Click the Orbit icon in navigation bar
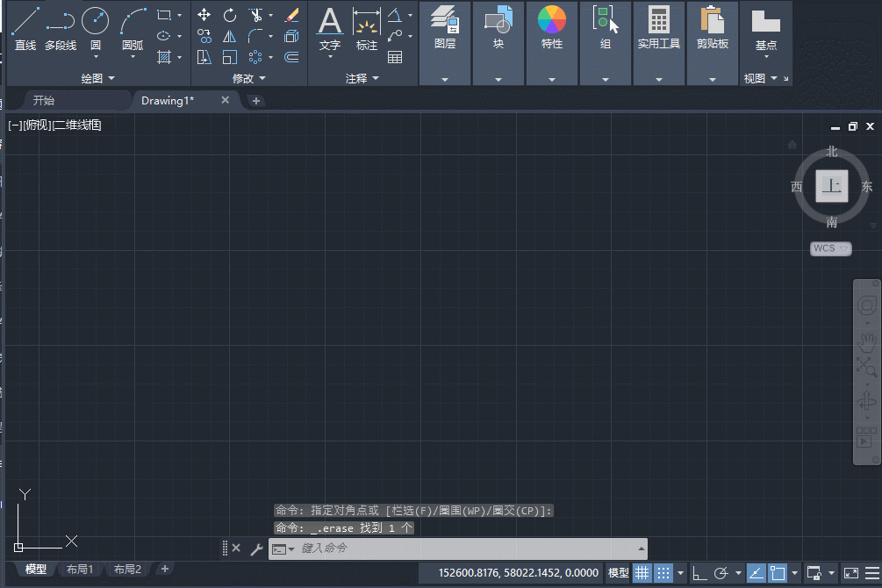 (867, 401)
